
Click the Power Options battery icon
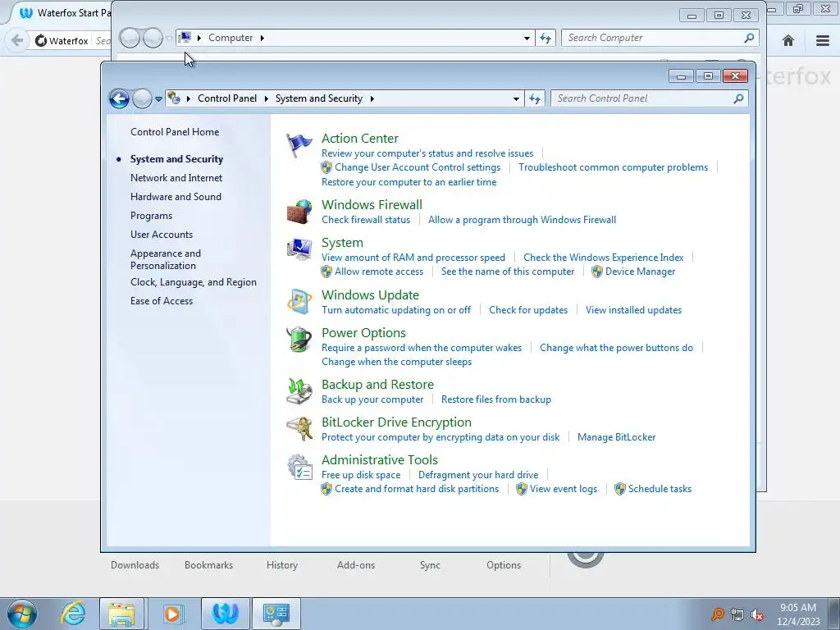299,339
